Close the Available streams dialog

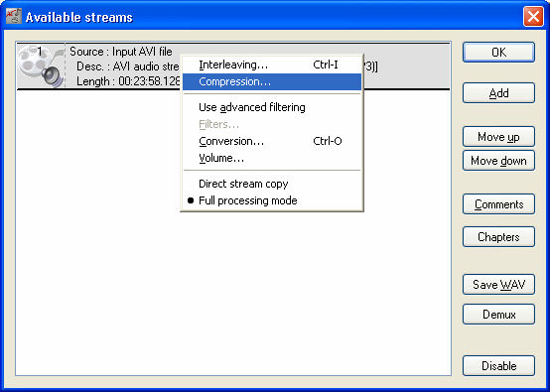coord(533,17)
